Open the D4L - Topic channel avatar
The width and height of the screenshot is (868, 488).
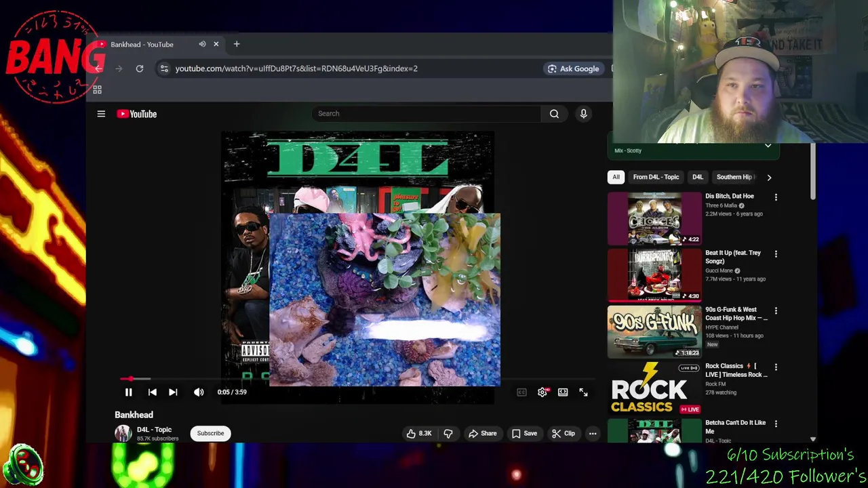click(x=123, y=433)
